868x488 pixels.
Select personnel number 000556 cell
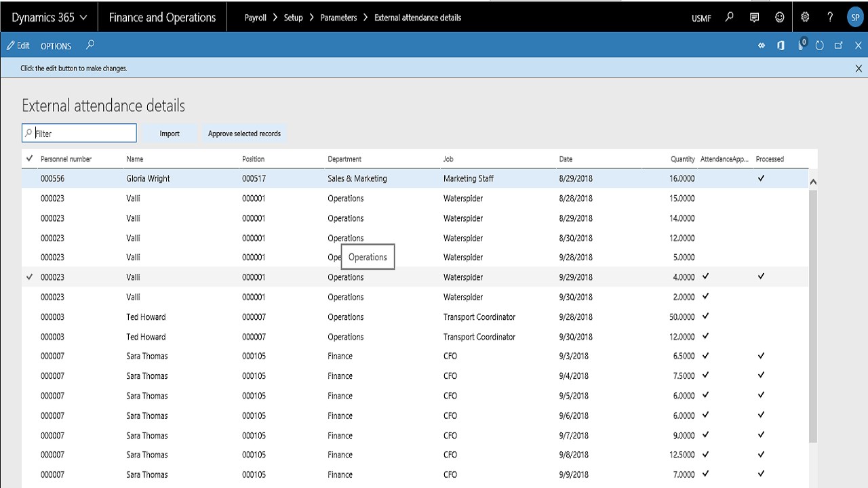pyautogui.click(x=52, y=179)
